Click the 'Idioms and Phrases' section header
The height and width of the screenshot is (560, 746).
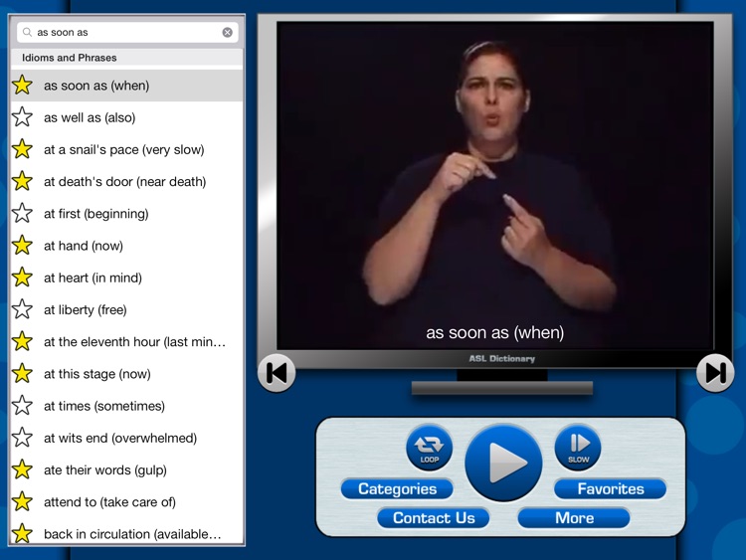[x=126, y=58]
